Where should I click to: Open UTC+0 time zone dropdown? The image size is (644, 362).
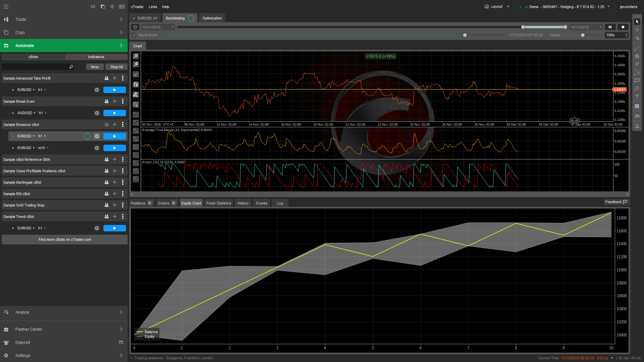click(605, 358)
